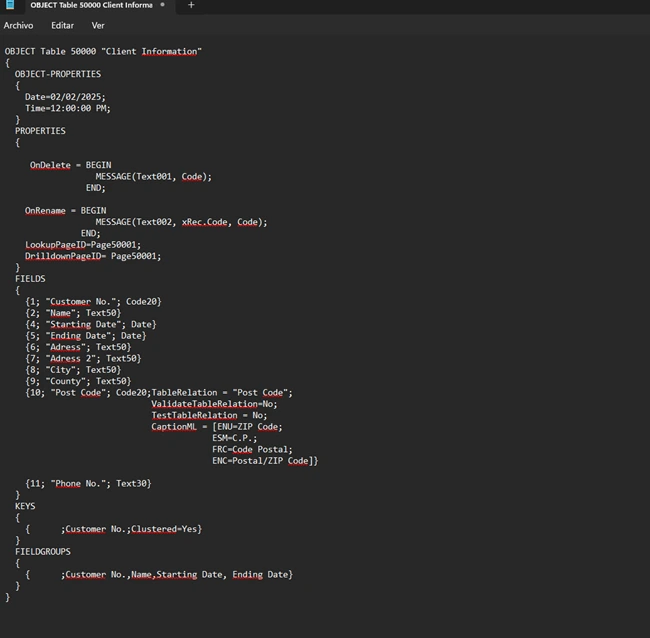Click the DrilldownPageID= Page50001; line
650x638 pixels.
click(93, 256)
